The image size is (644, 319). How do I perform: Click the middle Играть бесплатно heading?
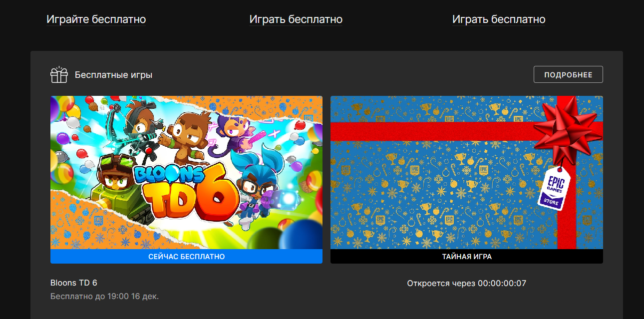click(x=296, y=19)
